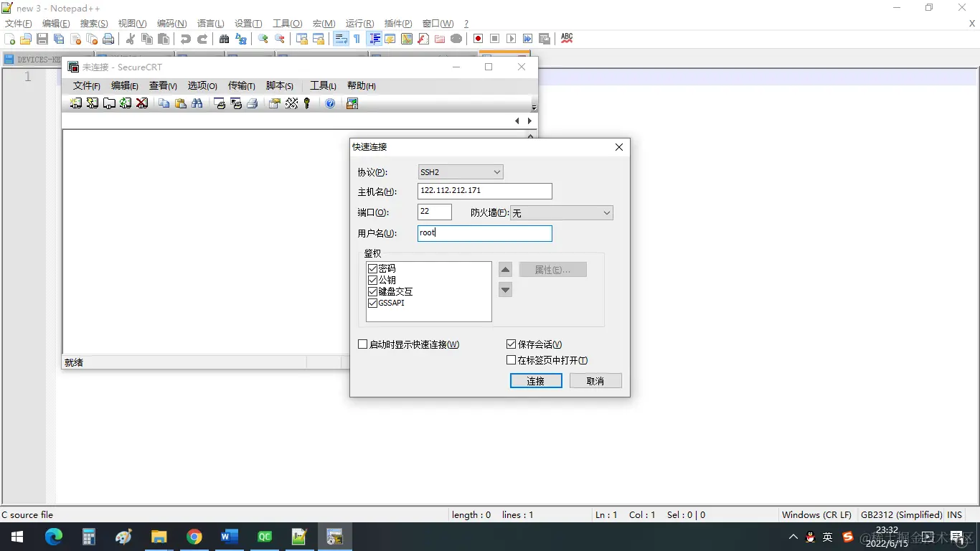Screen dimensions: 980x551
Task: Open Notepad++ 插件(P) menu
Action: click(398, 24)
